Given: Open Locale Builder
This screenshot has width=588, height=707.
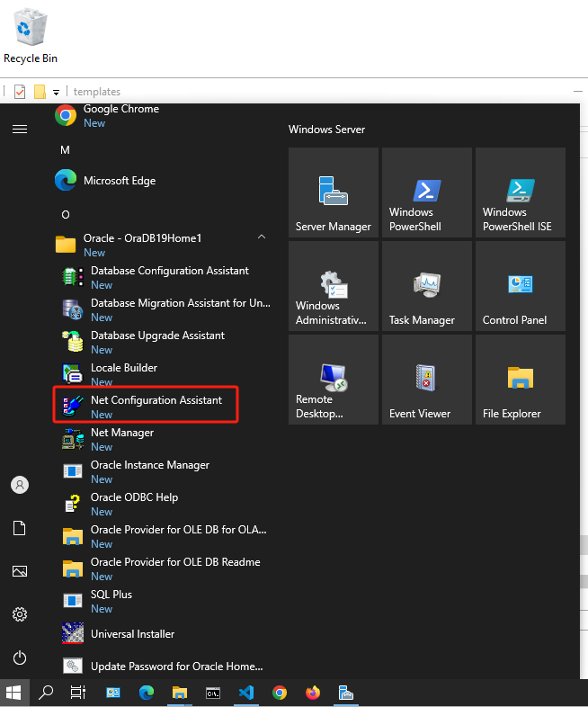Looking at the screenshot, I should 165,374.
